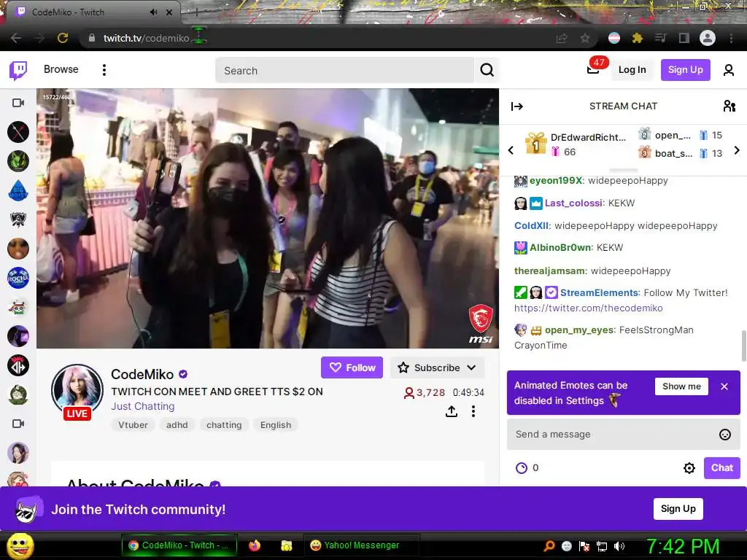The width and height of the screenshot is (747, 560).
Task: Click Sign Up in the purple banner
Action: (x=678, y=508)
